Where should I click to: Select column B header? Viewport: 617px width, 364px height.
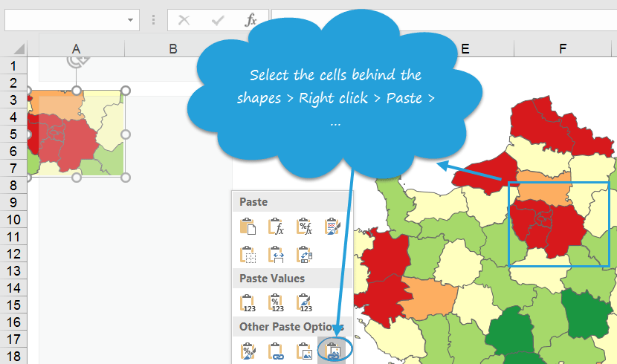(x=173, y=49)
